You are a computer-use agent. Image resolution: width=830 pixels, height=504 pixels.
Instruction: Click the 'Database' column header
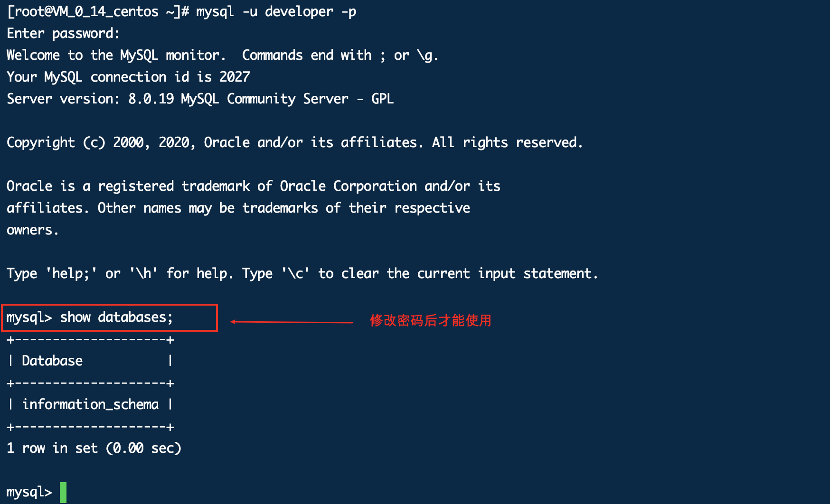(x=52, y=361)
